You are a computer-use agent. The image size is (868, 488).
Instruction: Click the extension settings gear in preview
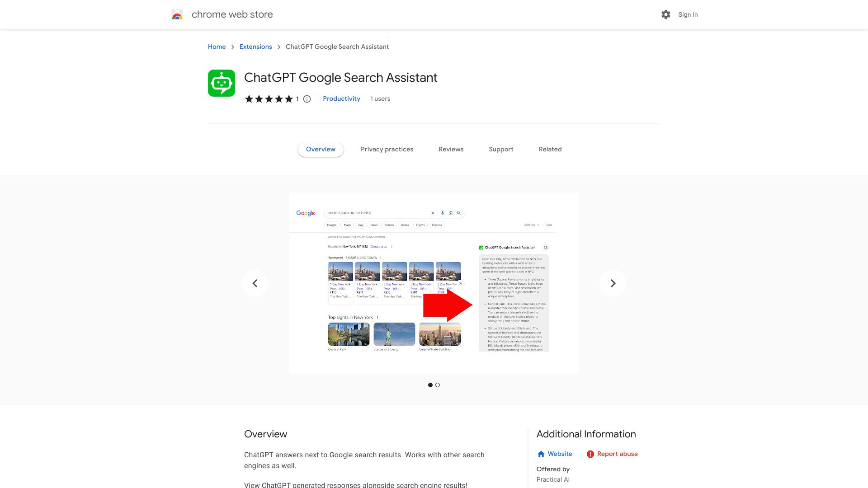(546, 248)
